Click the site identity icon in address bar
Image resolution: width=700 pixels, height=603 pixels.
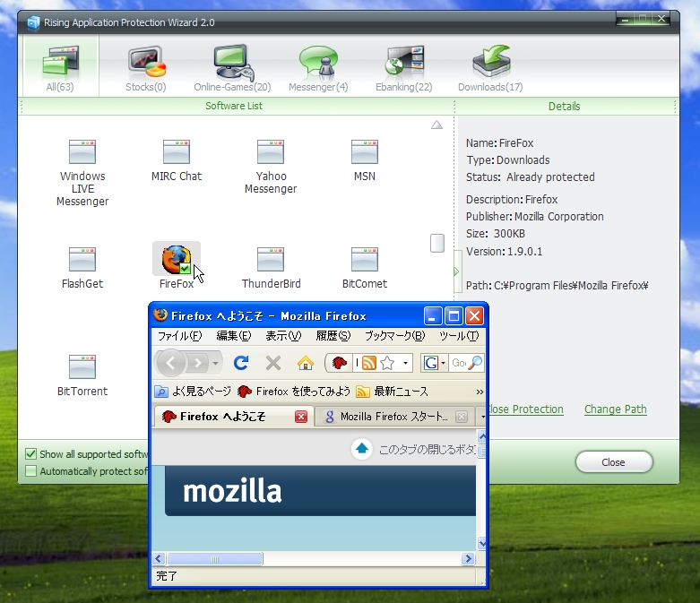pyautogui.click(x=340, y=363)
